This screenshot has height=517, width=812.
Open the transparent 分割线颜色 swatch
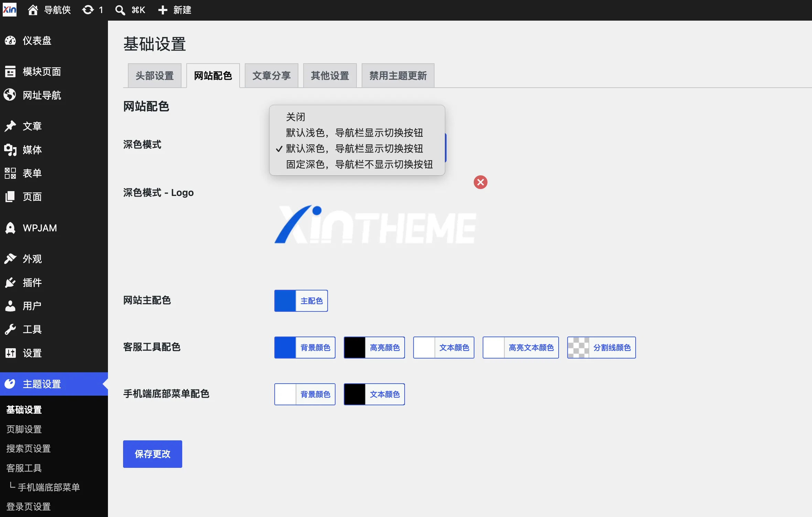click(x=578, y=348)
